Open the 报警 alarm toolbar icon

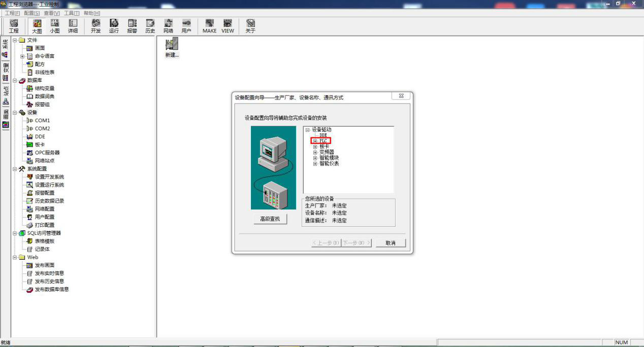132,26
